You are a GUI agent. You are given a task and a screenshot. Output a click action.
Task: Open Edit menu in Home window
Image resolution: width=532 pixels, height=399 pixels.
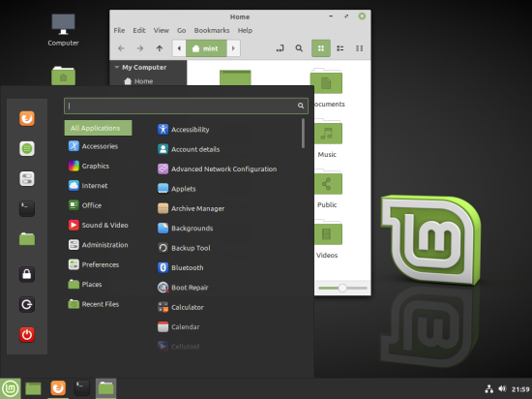coord(139,31)
